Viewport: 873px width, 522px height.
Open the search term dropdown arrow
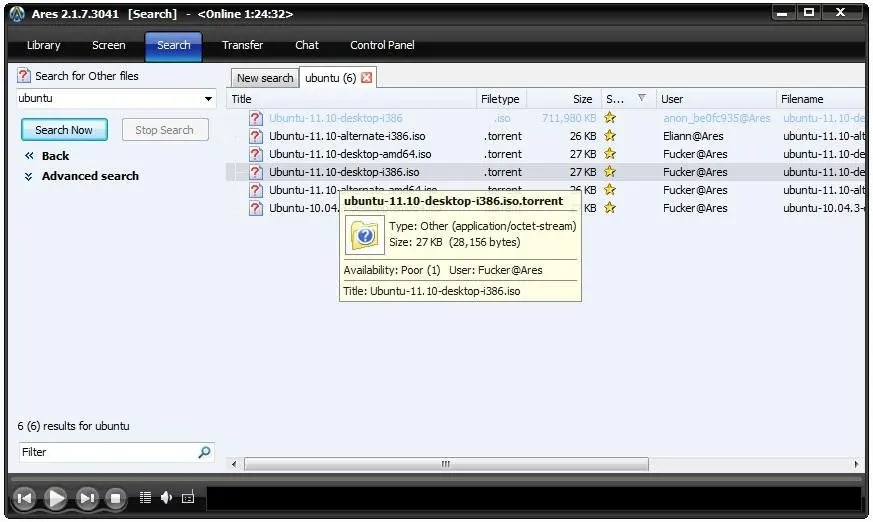208,99
